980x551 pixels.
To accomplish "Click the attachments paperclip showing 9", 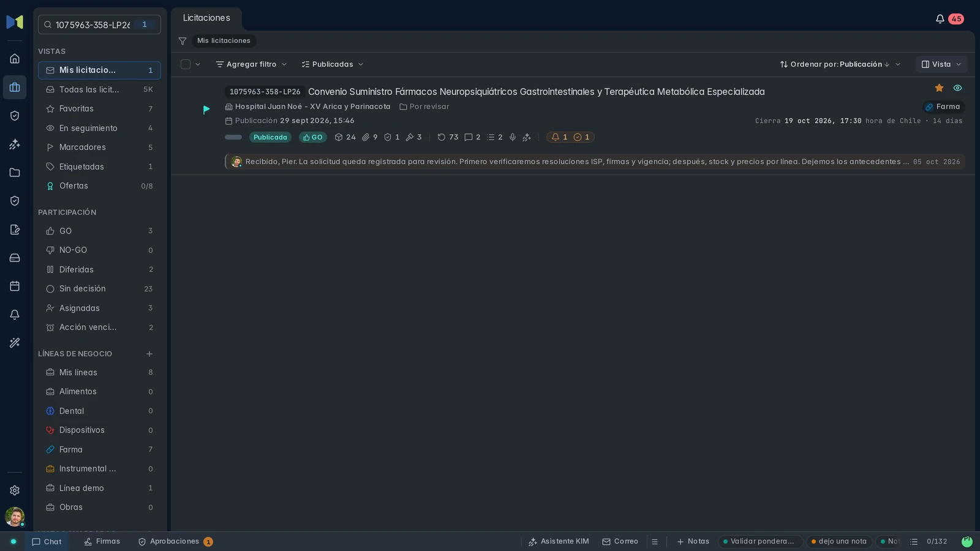I will pos(369,137).
